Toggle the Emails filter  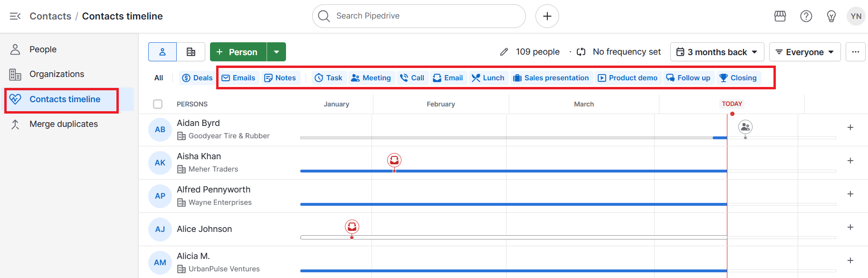238,78
